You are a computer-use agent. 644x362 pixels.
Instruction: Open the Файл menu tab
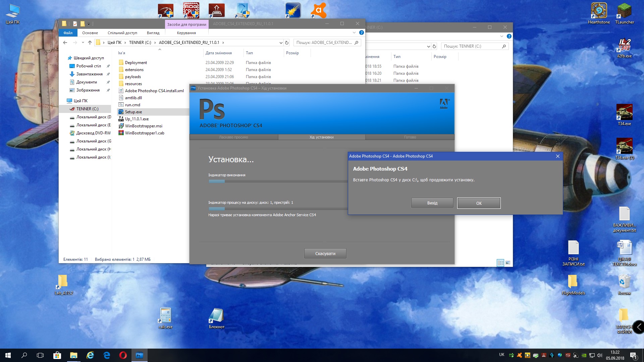[68, 33]
